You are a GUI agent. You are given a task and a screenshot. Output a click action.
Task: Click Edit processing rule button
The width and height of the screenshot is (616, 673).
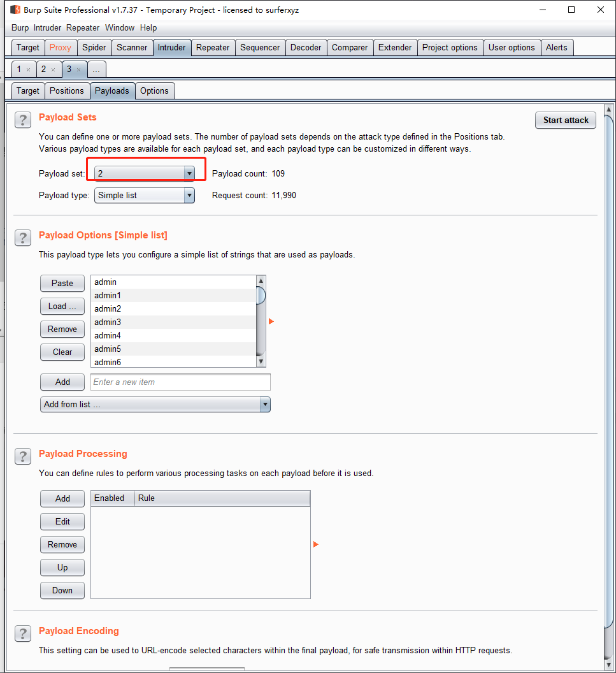point(62,521)
